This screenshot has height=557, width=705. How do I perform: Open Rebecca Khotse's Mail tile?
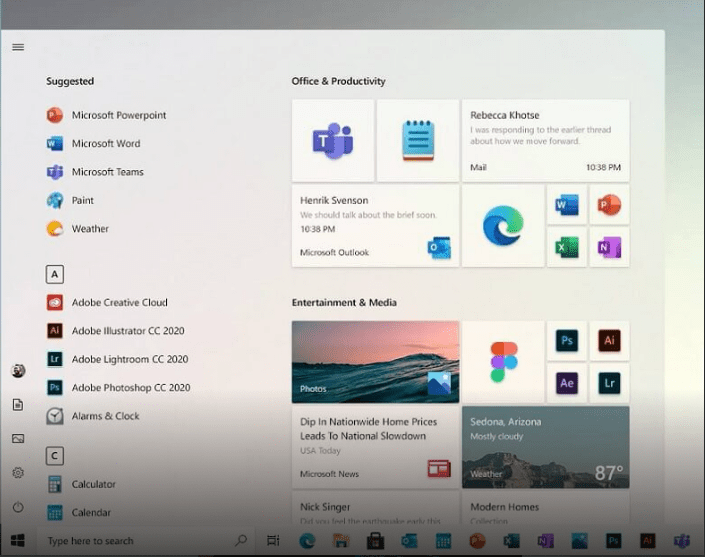tap(545, 140)
